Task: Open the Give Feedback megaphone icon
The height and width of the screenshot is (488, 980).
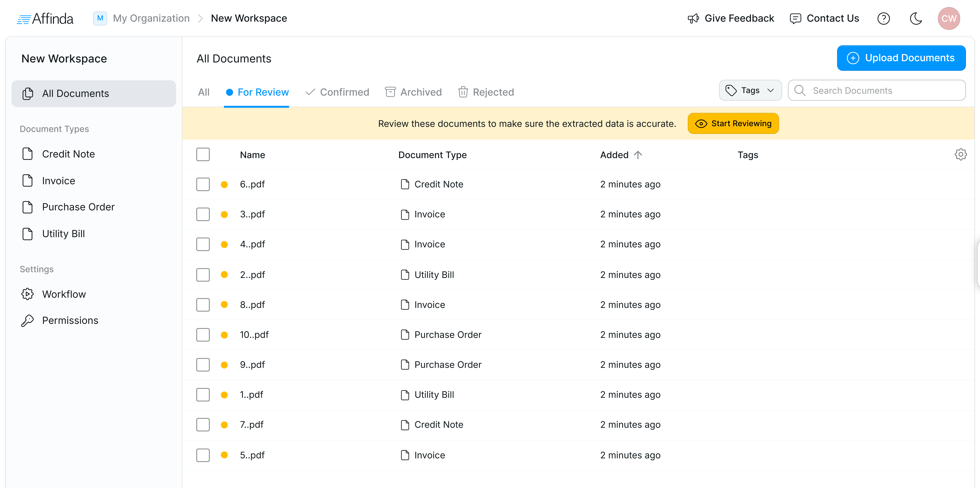Action: point(693,18)
